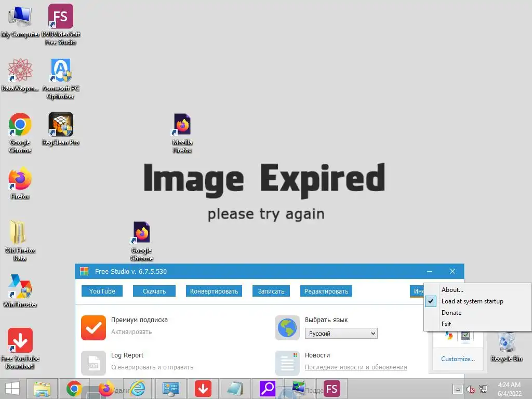Select the Recycle Bin desktop icon

click(506, 347)
